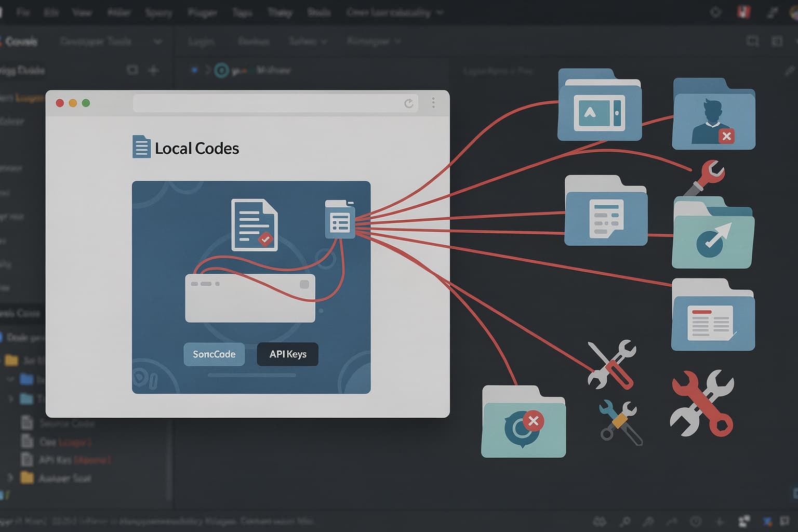Open the blue folder with gray document icon

point(606,210)
